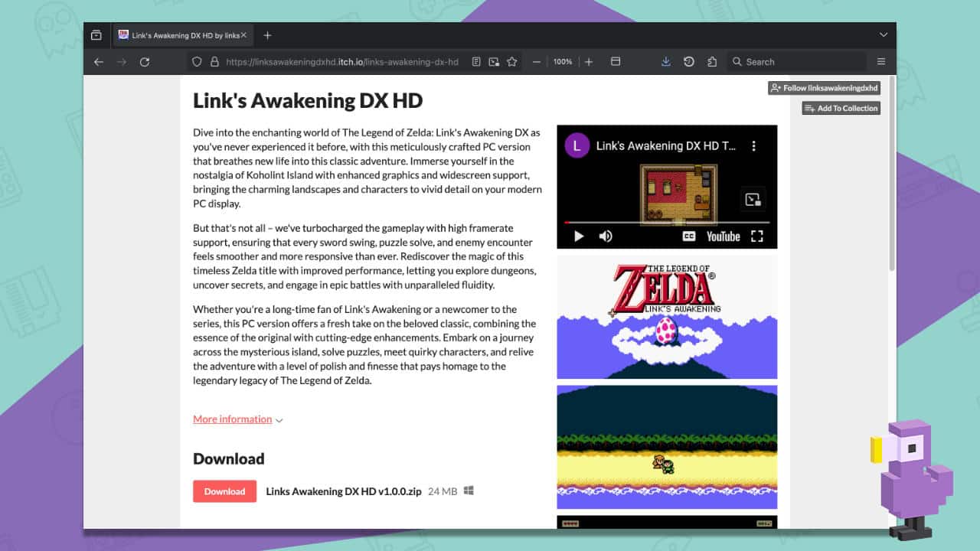View site security padlock info
The image size is (980, 551).
pos(214,62)
